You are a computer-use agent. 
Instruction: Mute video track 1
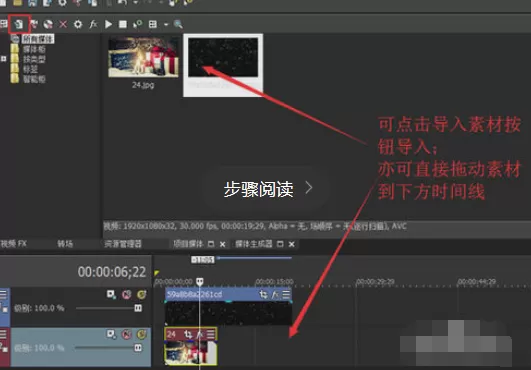pyautogui.click(x=127, y=295)
